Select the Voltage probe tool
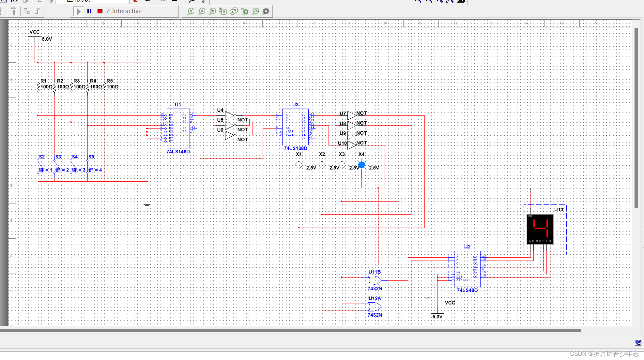644x360 pixels. coord(191,11)
